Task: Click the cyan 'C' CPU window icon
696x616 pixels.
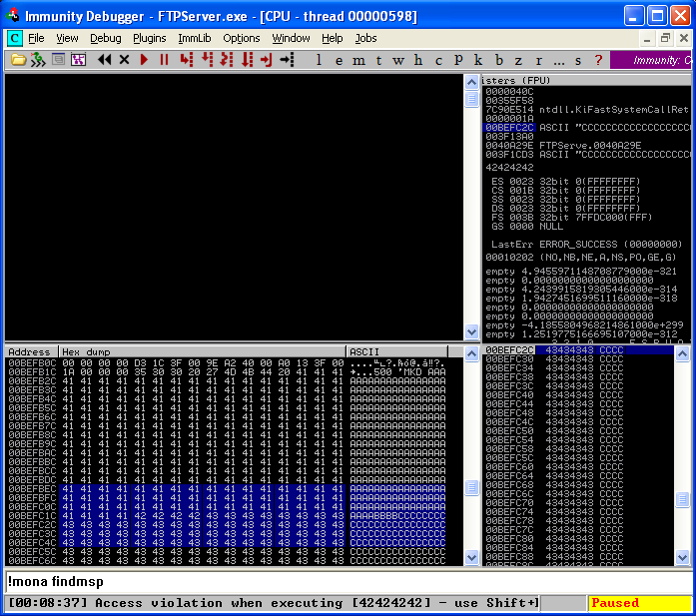Action: pos(15,38)
